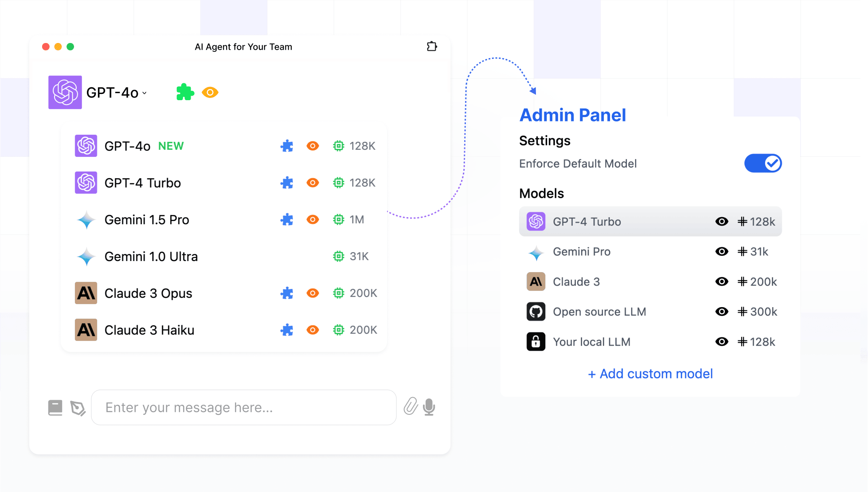The height and width of the screenshot is (492, 868).
Task: Click chip icon next to 31K
Action: 339,256
